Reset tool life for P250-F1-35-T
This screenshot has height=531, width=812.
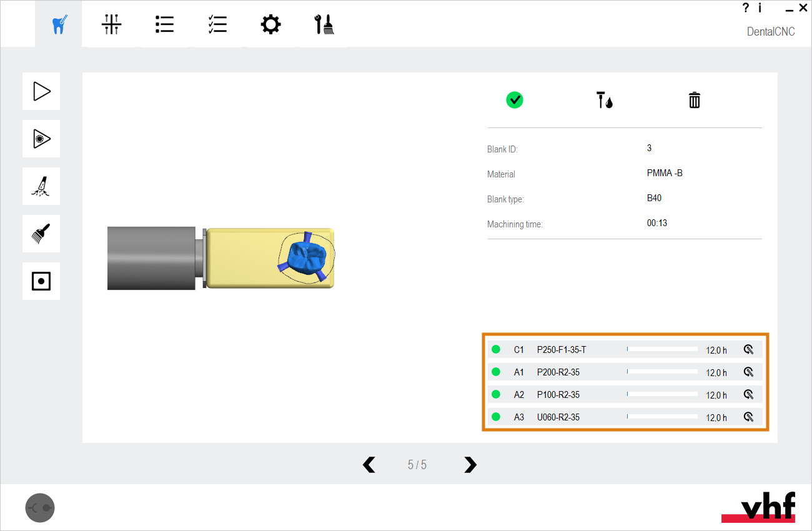coord(748,349)
